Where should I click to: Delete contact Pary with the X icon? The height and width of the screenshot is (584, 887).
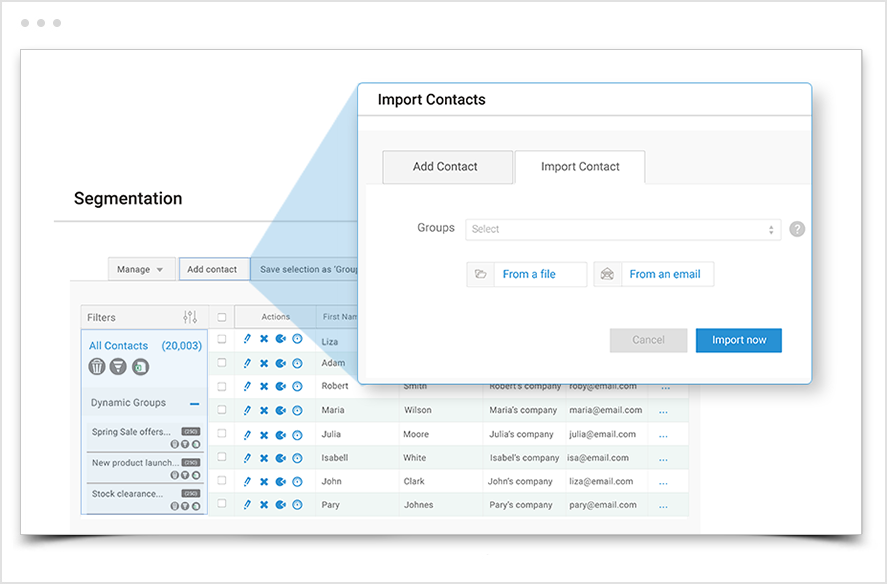pos(264,505)
